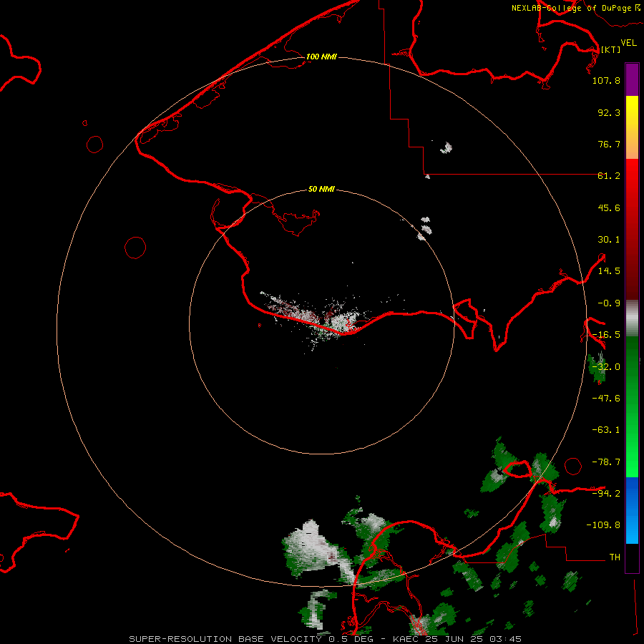
Task: Click the 100 NMI range ring label
Action: [321, 57]
